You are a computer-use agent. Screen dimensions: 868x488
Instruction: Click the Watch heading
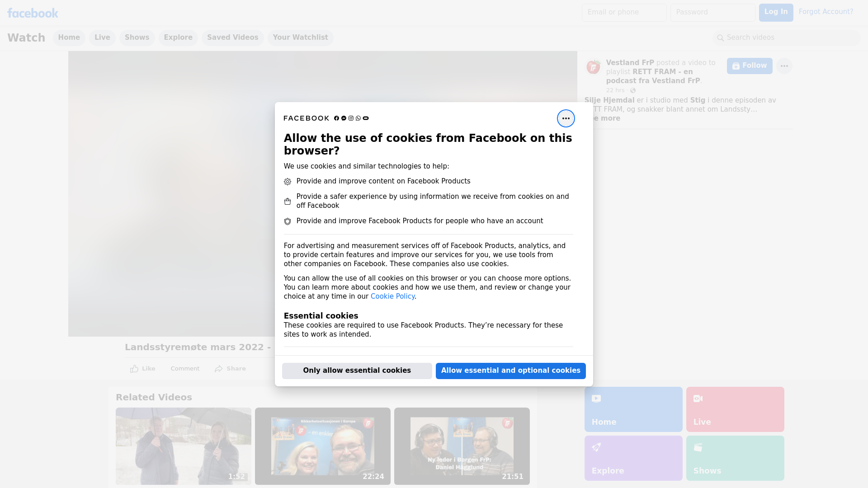coord(26,38)
